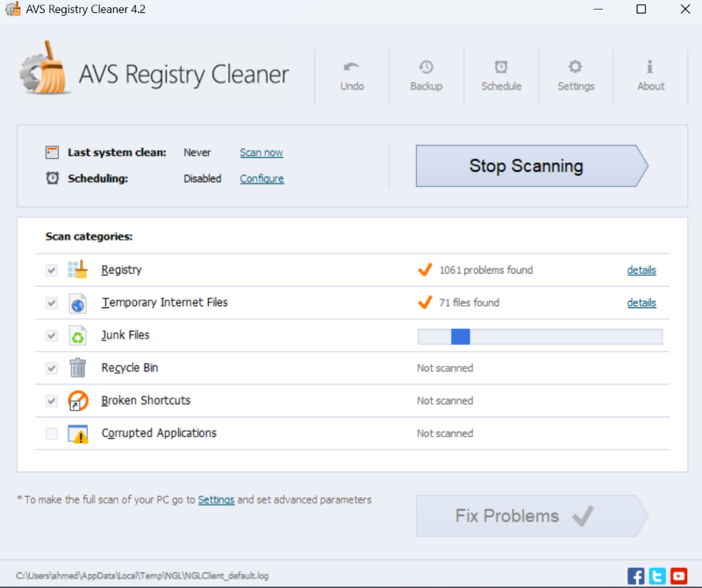Click the Stop Scanning button
Screen dimensions: 702x588
point(526,166)
